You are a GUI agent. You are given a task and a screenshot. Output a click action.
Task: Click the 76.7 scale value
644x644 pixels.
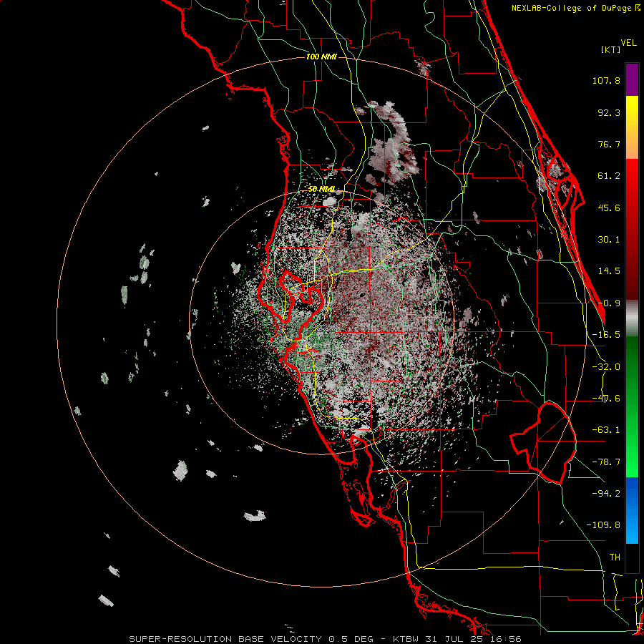coord(609,144)
